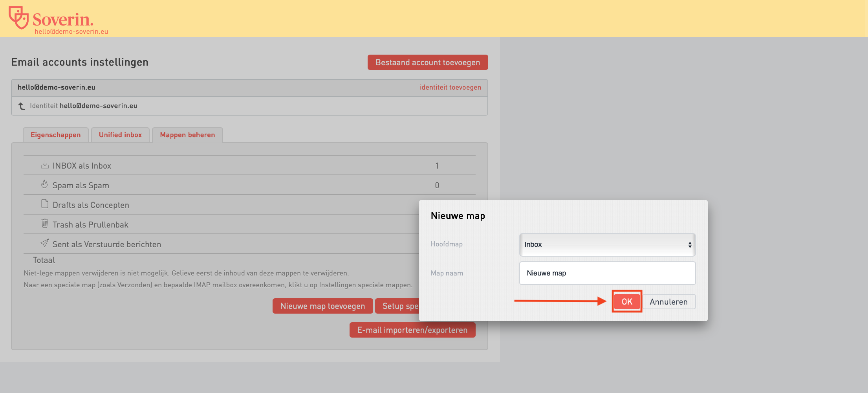This screenshot has height=393, width=868.
Task: Click Bestaand account toevoegen button
Action: pyautogui.click(x=427, y=62)
